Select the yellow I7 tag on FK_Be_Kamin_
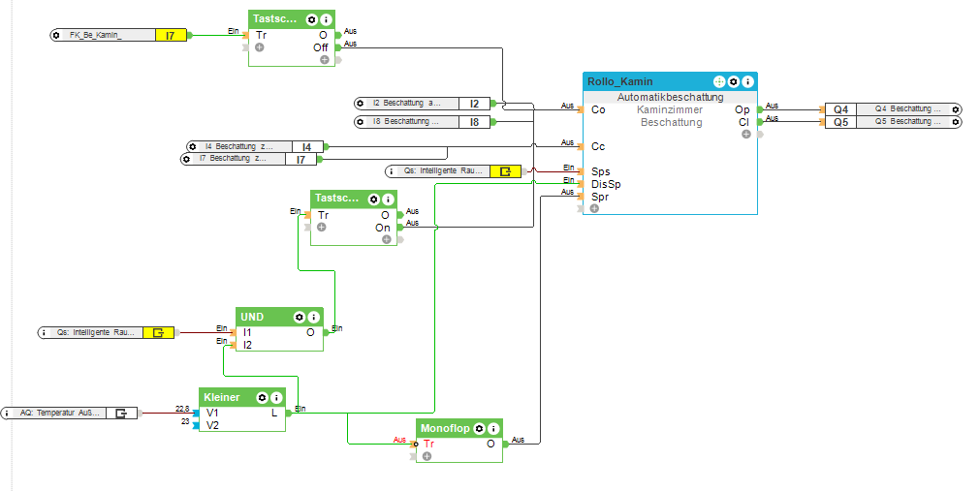The width and height of the screenshot is (980, 491). coord(171,36)
